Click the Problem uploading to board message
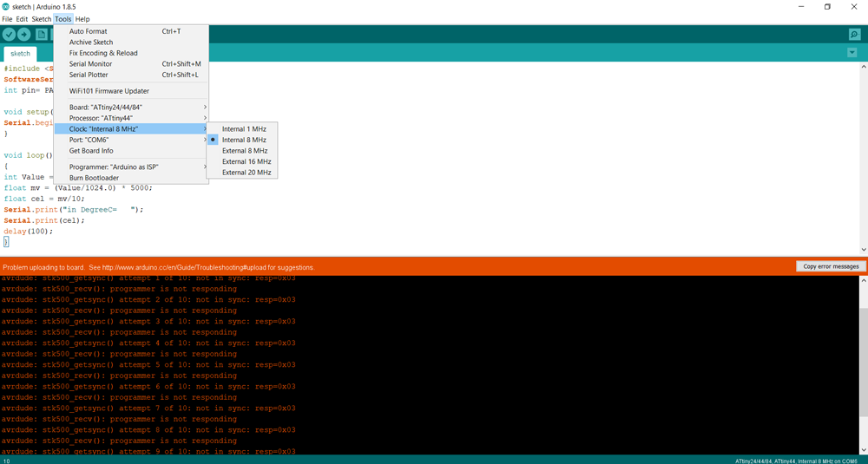The image size is (868, 464). (159, 267)
